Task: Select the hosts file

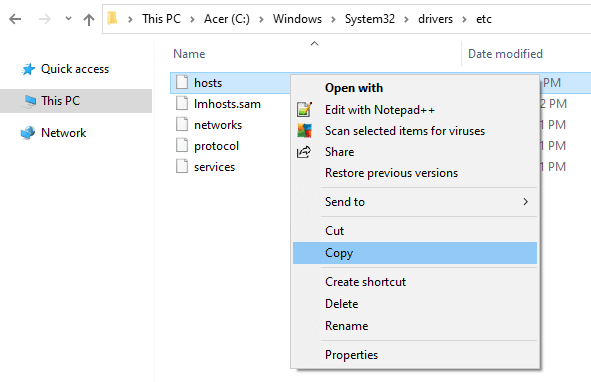Action: pos(208,83)
